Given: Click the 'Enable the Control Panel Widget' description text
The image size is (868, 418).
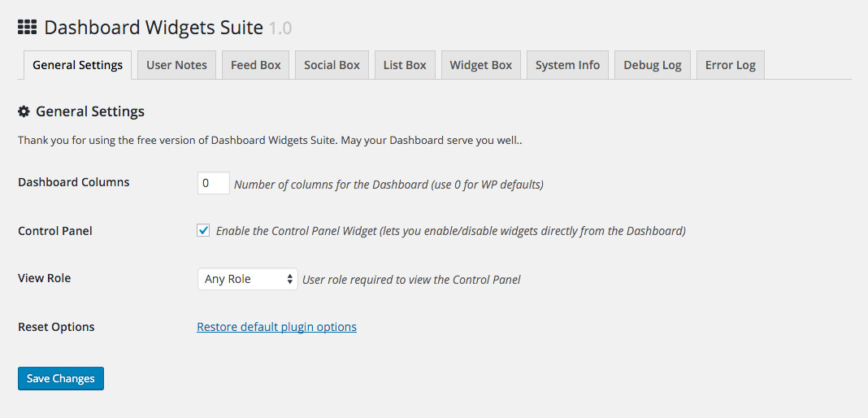Looking at the screenshot, I should pos(450,231).
